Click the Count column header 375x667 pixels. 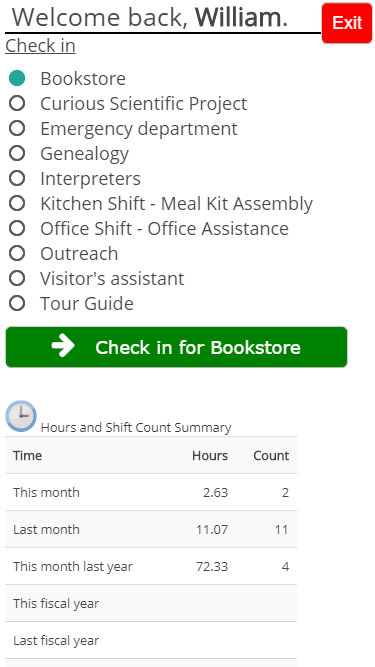(271, 456)
